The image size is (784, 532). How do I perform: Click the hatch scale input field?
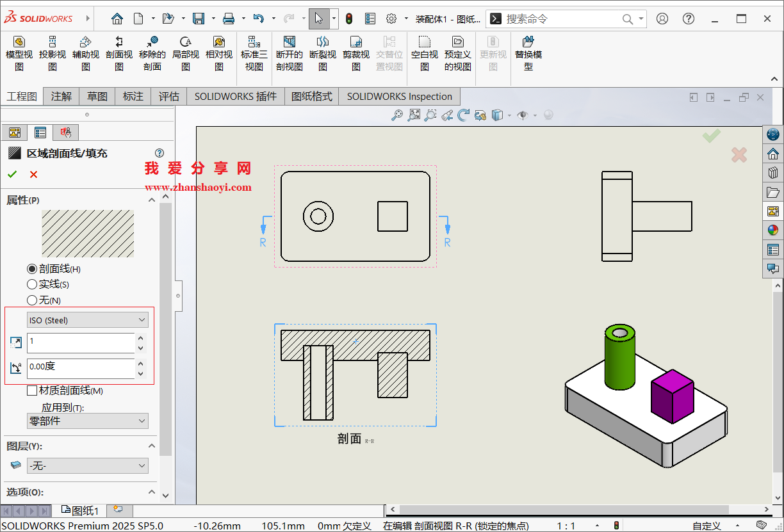(81, 343)
